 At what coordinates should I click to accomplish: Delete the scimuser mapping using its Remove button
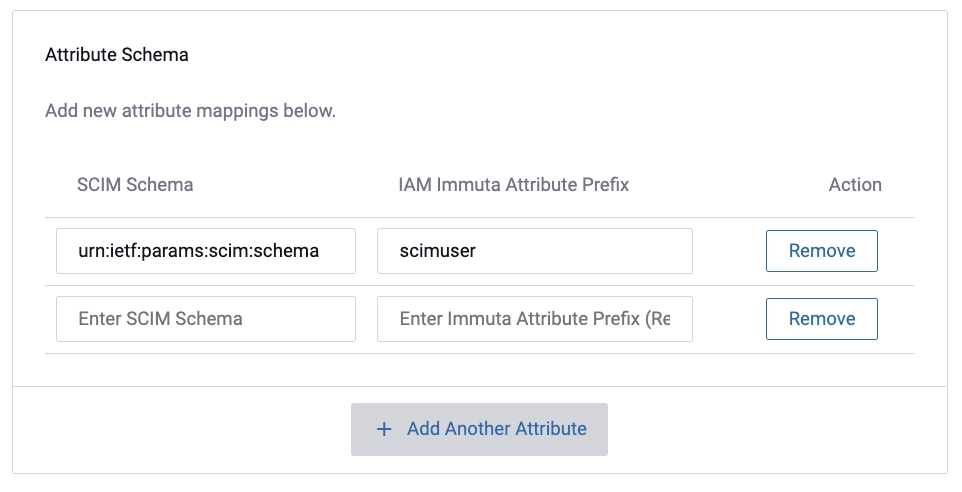click(x=821, y=251)
